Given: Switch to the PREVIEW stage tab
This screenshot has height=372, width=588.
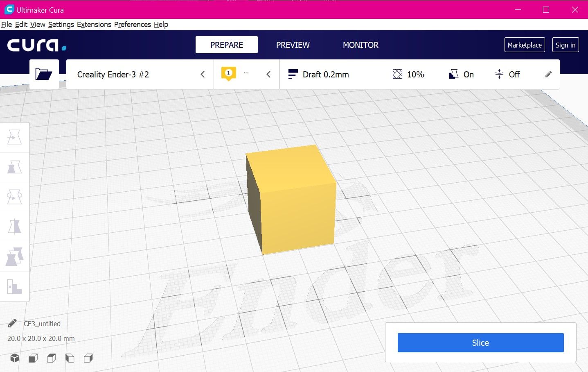Looking at the screenshot, I should coord(293,45).
